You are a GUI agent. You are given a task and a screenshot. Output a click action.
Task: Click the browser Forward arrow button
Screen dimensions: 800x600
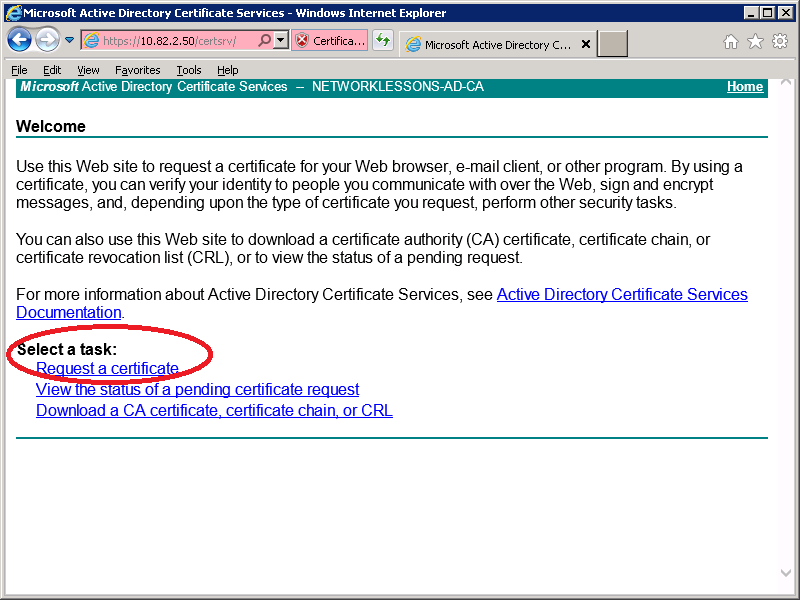[47, 40]
